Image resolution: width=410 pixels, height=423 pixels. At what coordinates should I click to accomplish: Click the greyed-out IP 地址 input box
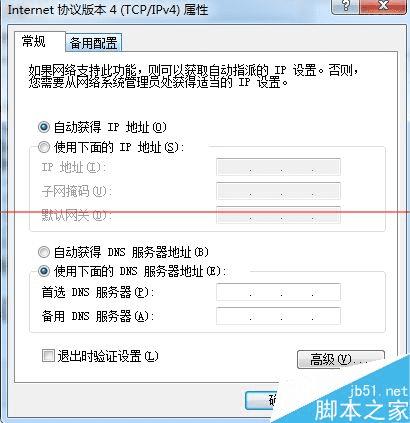(278, 167)
